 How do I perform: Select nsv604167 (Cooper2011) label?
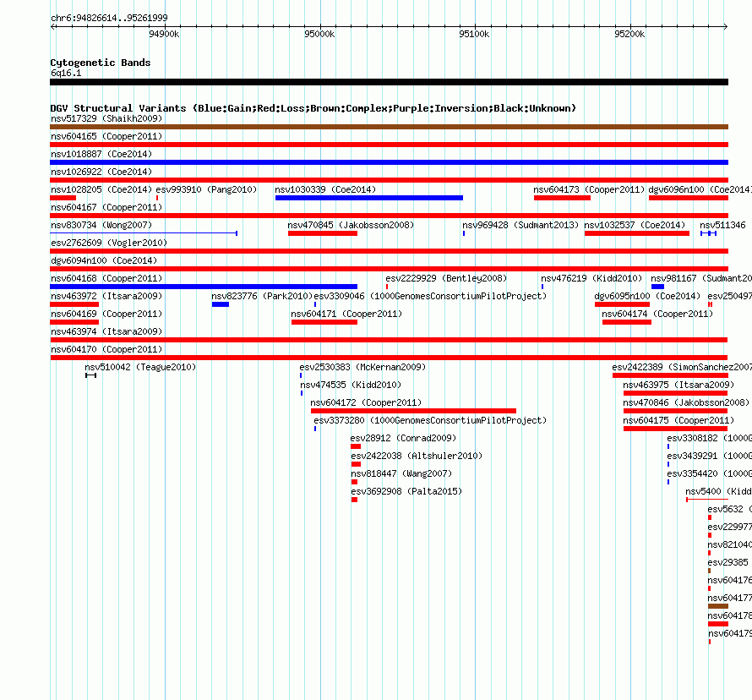[x=106, y=207]
